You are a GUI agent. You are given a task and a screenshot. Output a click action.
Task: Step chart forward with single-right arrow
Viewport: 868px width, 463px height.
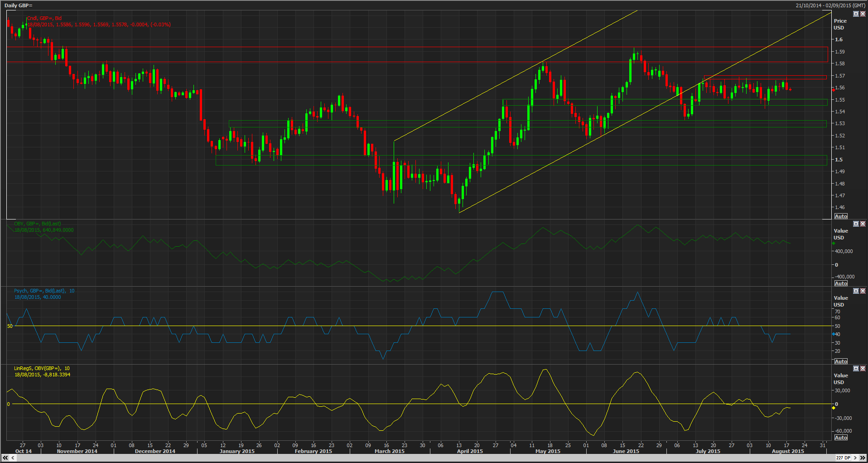[855, 458]
